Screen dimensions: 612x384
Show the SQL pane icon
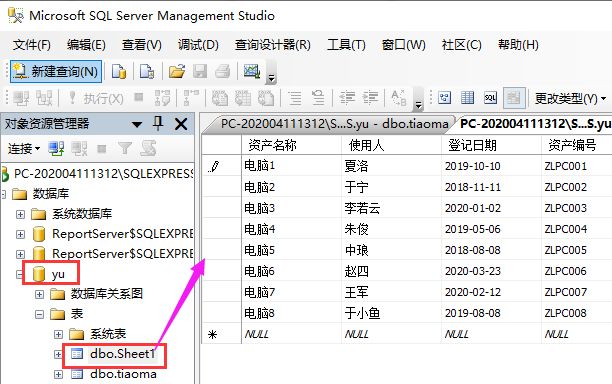pyautogui.click(x=490, y=98)
